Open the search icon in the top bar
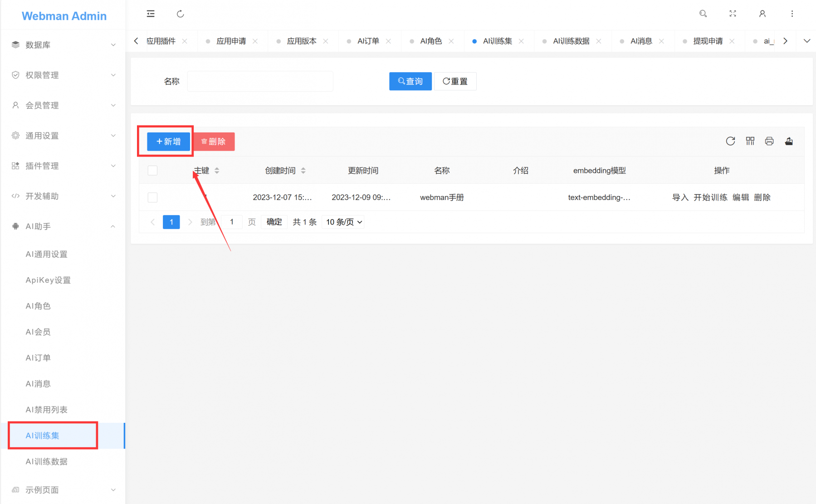Image resolution: width=816 pixels, height=504 pixels. tap(703, 14)
